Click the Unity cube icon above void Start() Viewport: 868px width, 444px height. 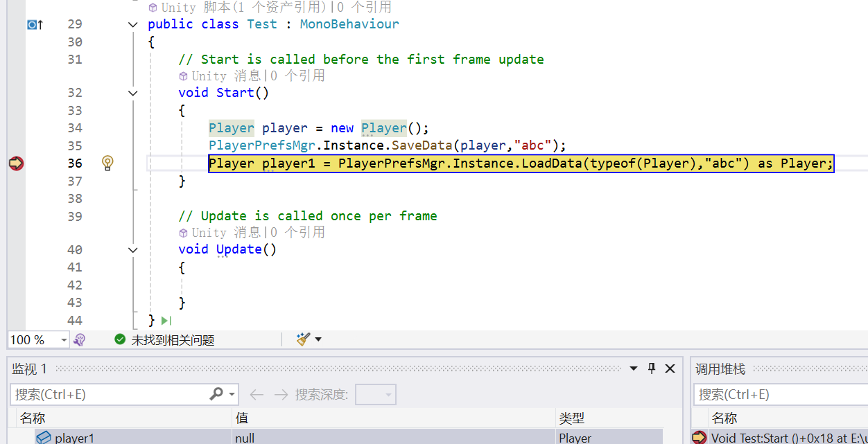click(x=183, y=76)
